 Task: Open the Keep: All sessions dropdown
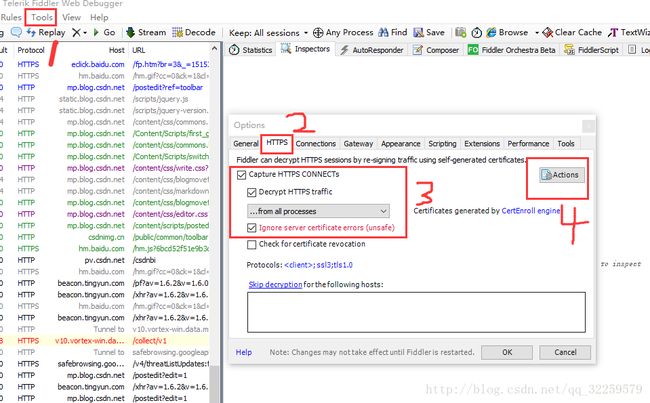click(x=268, y=33)
